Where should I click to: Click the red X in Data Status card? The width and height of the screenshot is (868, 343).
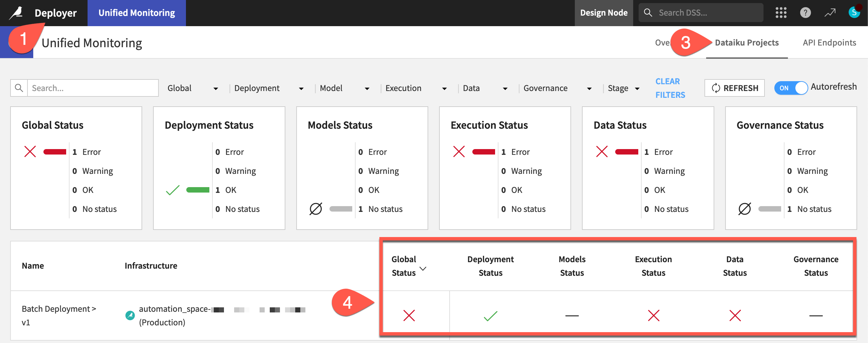coord(602,151)
